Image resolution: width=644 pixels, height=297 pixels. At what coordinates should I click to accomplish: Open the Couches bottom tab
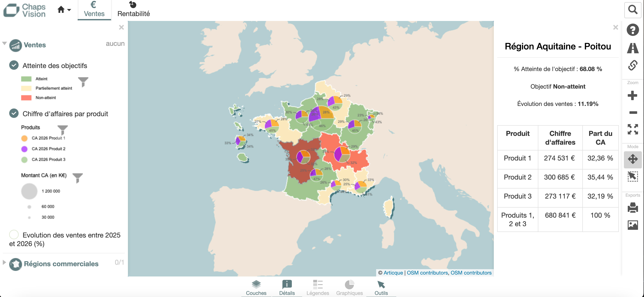point(256,288)
